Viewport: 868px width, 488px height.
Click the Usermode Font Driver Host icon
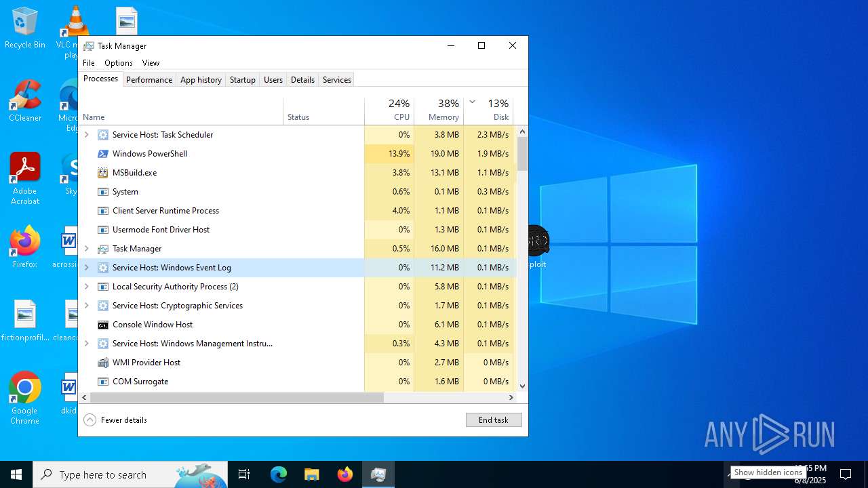pos(103,230)
